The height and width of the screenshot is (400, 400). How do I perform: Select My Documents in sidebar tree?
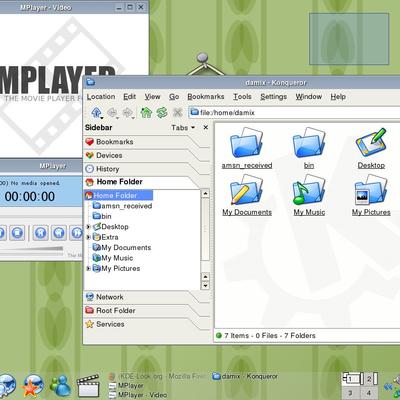coord(122,248)
